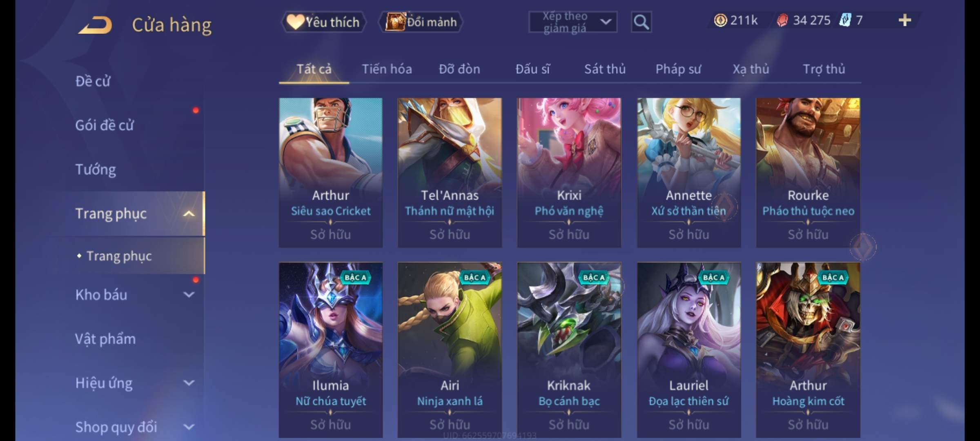Tap the blue voucher currency icon
The width and height of the screenshot is (980, 441).
click(x=844, y=20)
